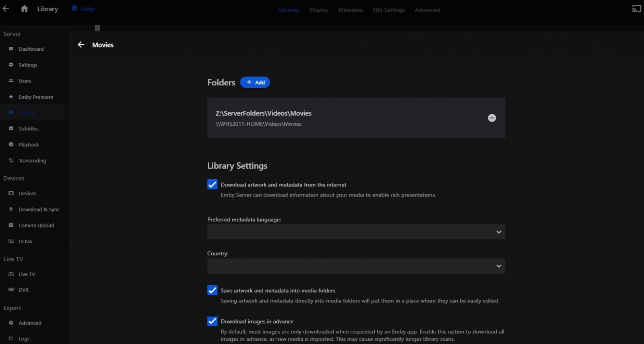
Task: Click the Emby Premiere star icon
Action: 11,97
